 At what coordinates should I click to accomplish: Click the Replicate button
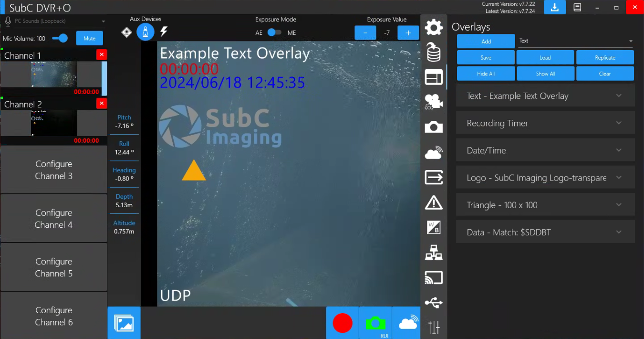pos(605,57)
